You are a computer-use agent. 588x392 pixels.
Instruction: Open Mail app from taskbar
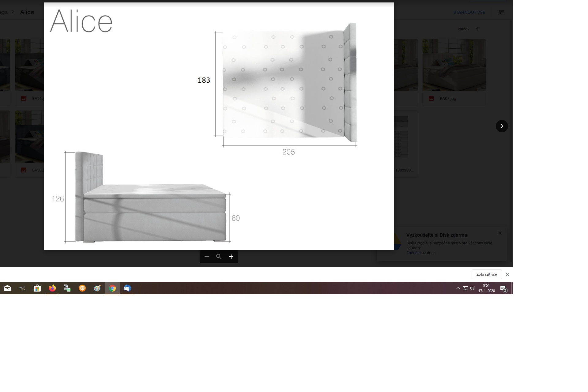[7, 288]
